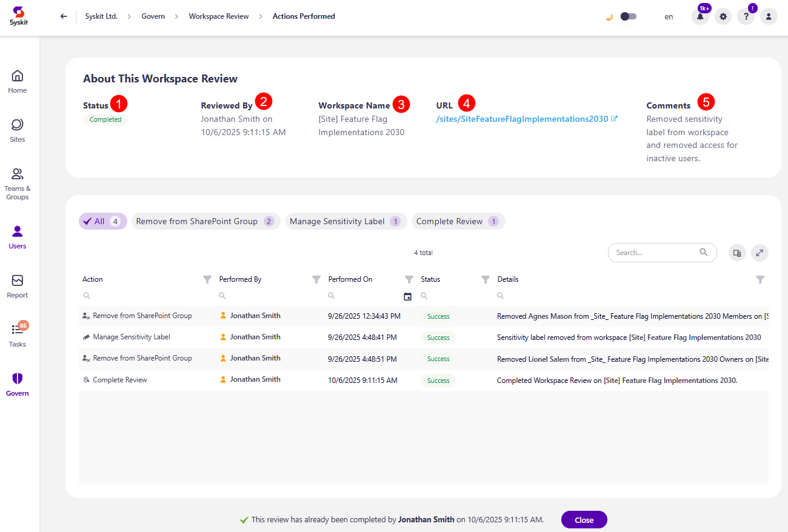Open the Status column filter
Viewport: 788px width, 532px height.
coord(485,279)
